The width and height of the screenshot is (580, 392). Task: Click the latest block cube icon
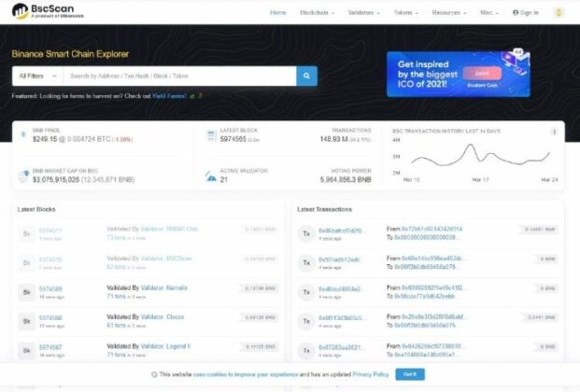tap(212, 135)
